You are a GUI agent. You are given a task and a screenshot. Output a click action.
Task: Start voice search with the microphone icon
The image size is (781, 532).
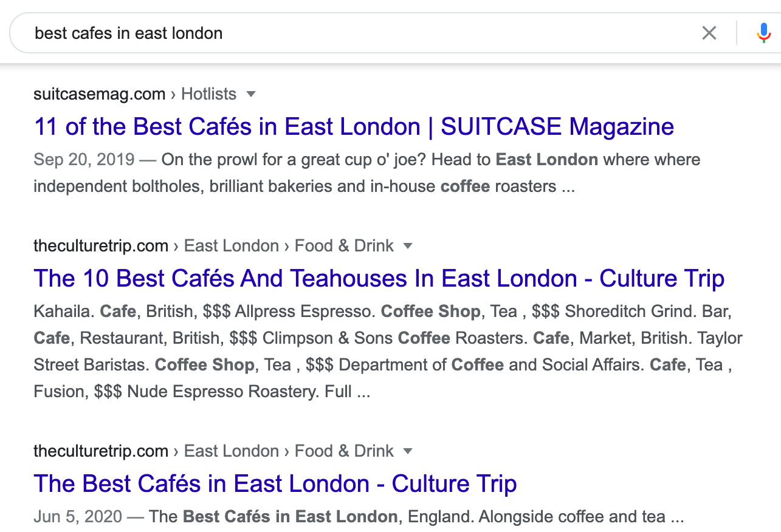(x=763, y=33)
